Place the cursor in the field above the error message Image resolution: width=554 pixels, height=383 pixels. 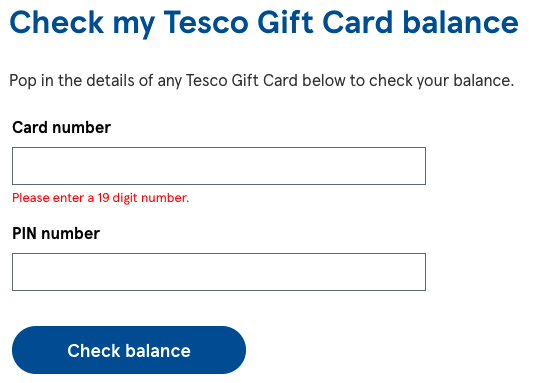click(x=219, y=166)
